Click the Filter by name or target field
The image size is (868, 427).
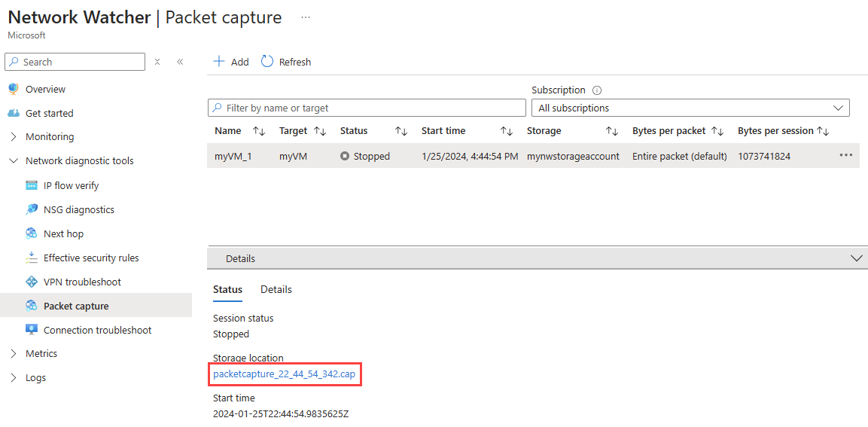tap(367, 108)
